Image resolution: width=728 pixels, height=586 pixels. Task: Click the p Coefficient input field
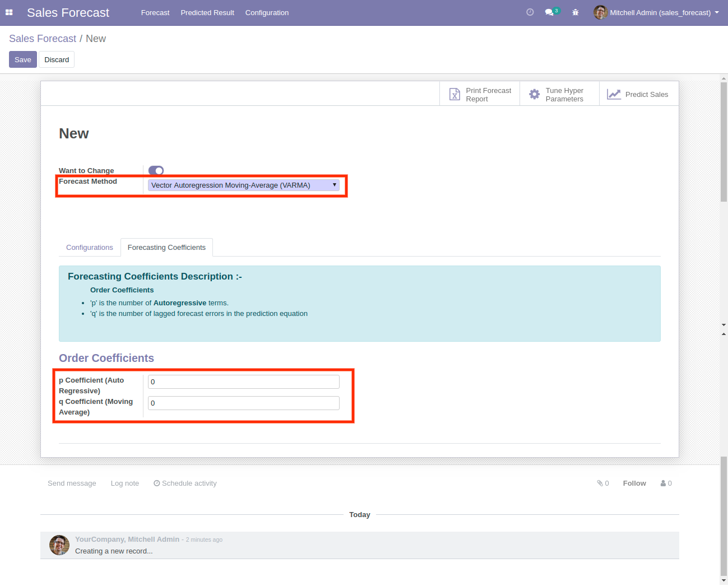pos(243,382)
